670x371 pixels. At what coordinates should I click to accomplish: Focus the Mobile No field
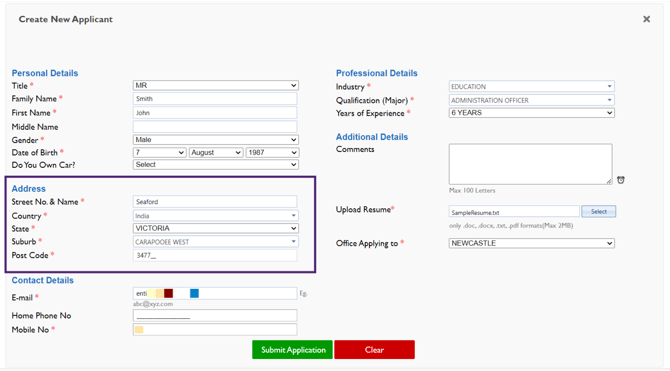click(x=215, y=330)
